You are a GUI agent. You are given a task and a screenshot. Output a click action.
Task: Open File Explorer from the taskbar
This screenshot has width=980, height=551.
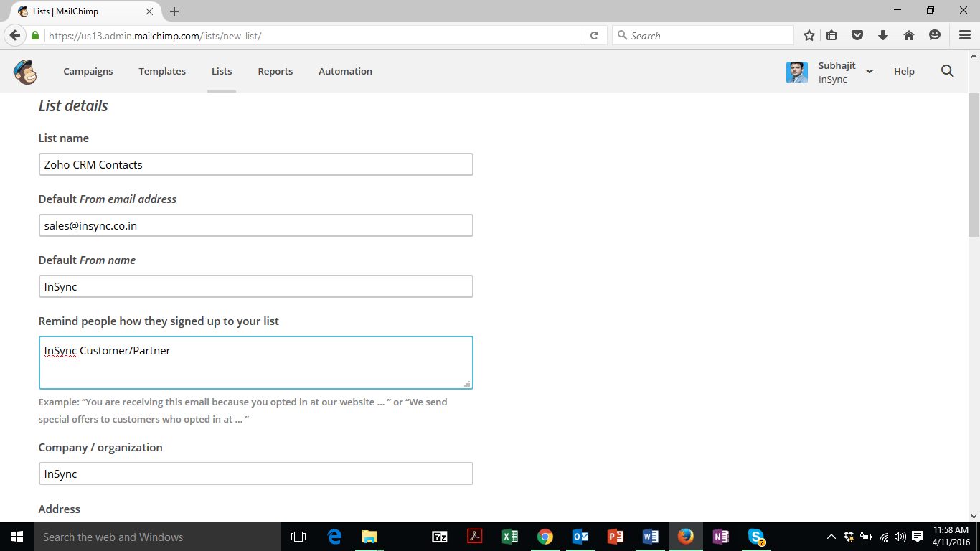tap(369, 537)
